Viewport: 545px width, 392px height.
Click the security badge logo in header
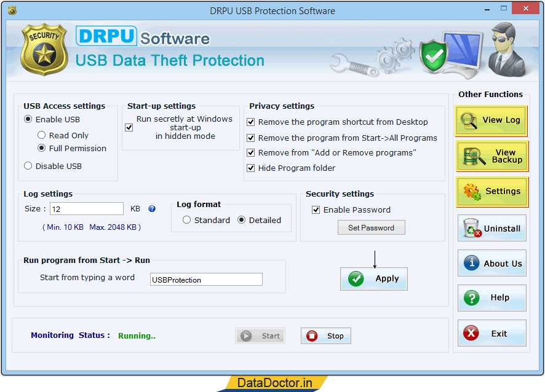(x=44, y=49)
